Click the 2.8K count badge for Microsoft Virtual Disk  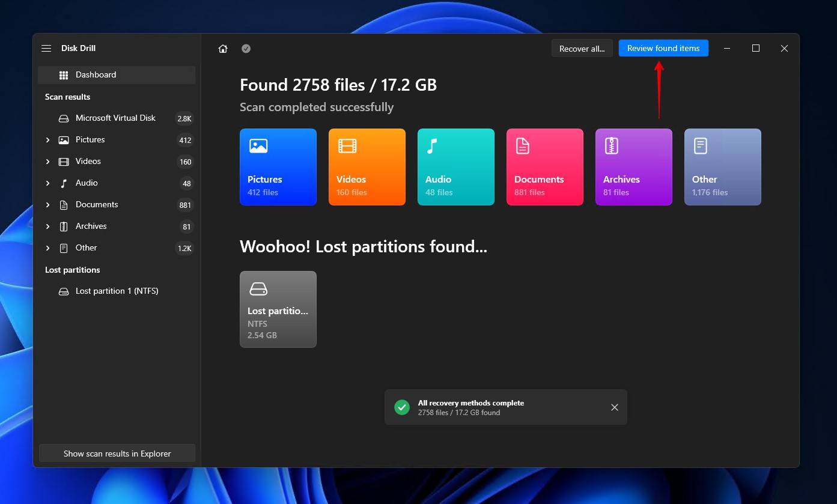point(184,119)
